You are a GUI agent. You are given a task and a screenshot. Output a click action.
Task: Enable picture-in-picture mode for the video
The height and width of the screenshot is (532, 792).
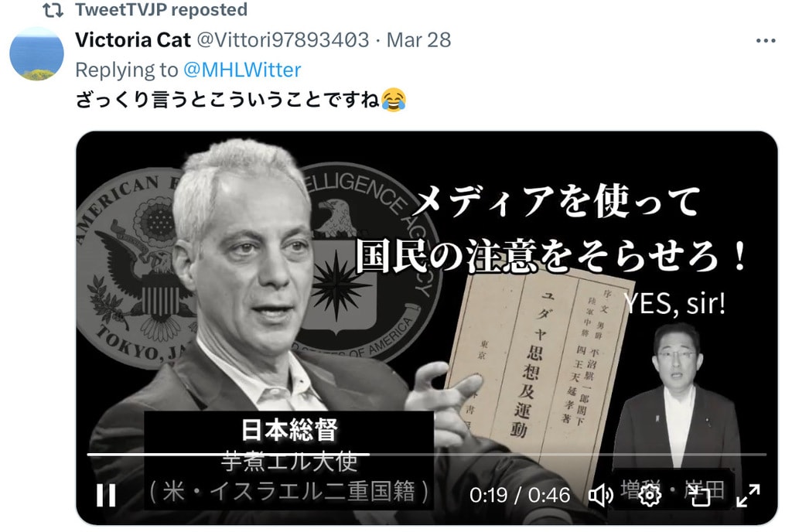pyautogui.click(x=700, y=495)
